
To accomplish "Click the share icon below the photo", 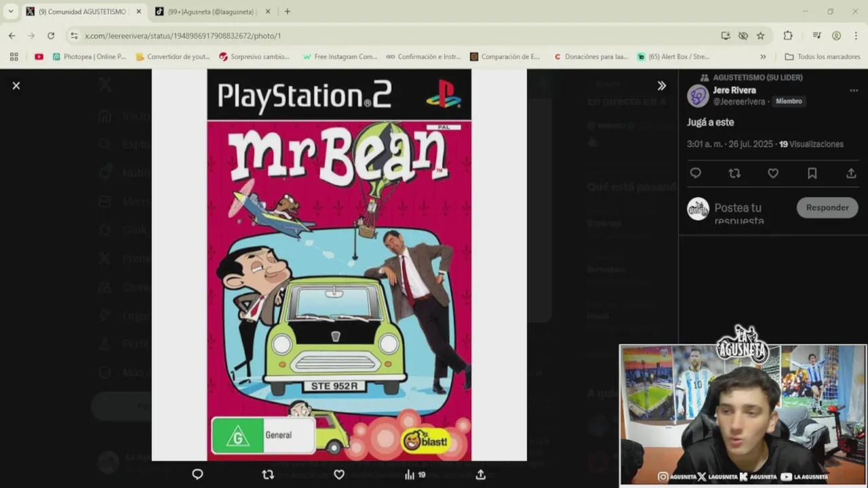I will tap(481, 474).
